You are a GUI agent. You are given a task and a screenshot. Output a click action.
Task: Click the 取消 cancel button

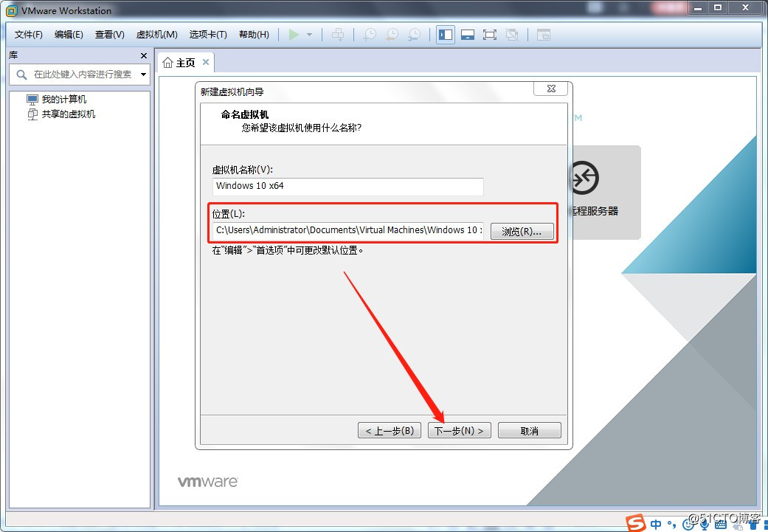(530, 431)
